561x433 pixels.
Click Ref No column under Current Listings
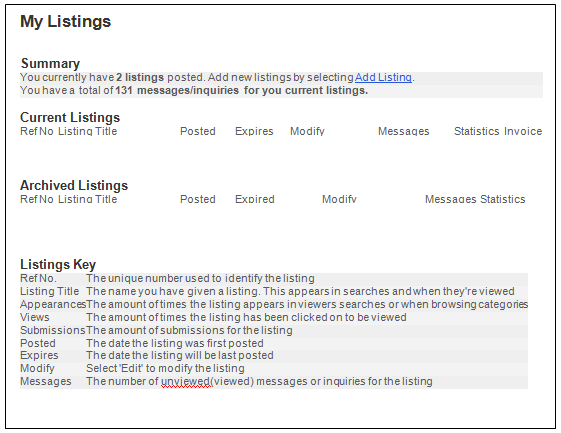coord(37,131)
